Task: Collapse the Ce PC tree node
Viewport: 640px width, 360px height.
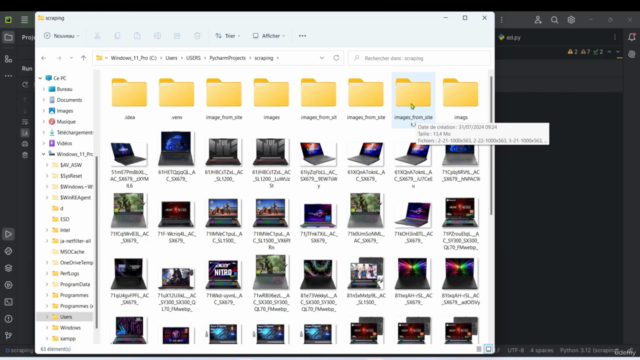Action: pos(40,78)
